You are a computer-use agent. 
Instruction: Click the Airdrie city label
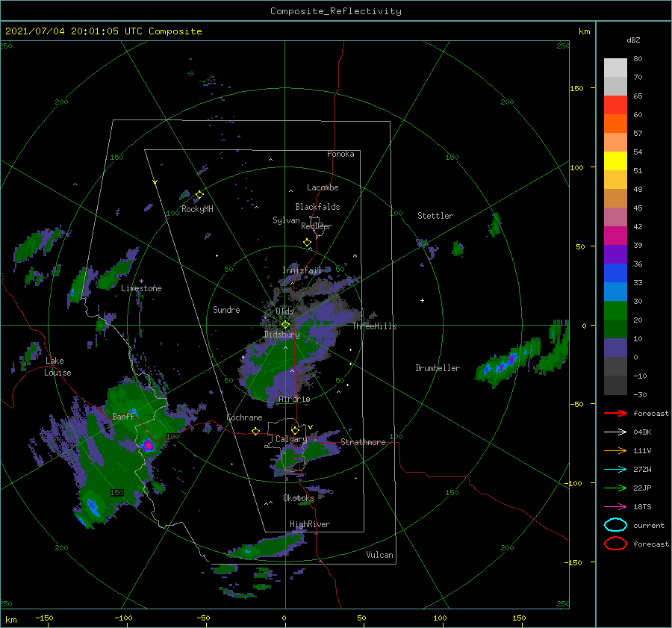pos(294,399)
